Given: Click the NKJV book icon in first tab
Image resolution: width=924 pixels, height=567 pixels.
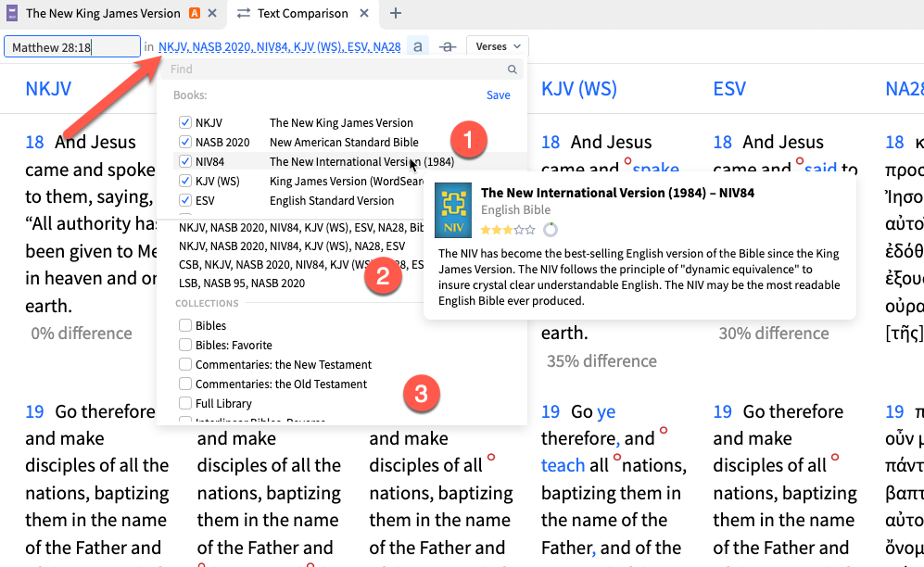Looking at the screenshot, I should pyautogui.click(x=12, y=13).
